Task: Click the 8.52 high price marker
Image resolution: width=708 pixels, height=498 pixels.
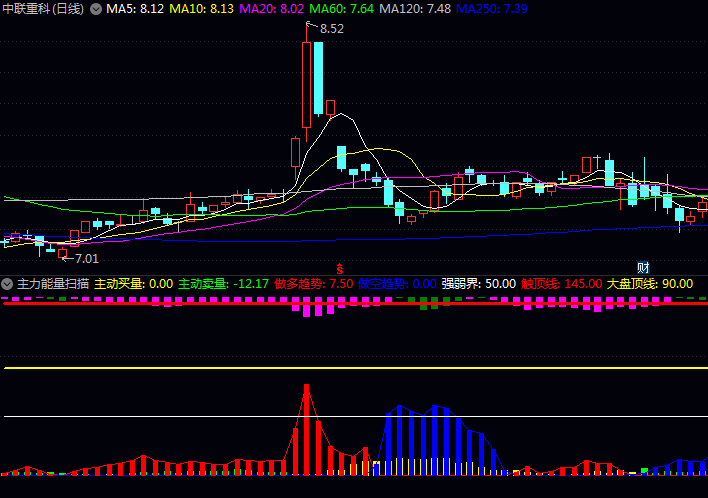Action: coord(331,29)
